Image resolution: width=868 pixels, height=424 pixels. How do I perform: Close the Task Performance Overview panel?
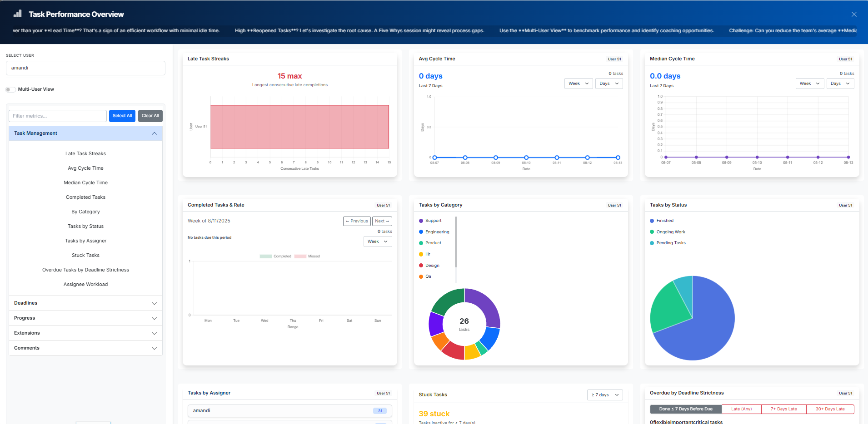854,15
